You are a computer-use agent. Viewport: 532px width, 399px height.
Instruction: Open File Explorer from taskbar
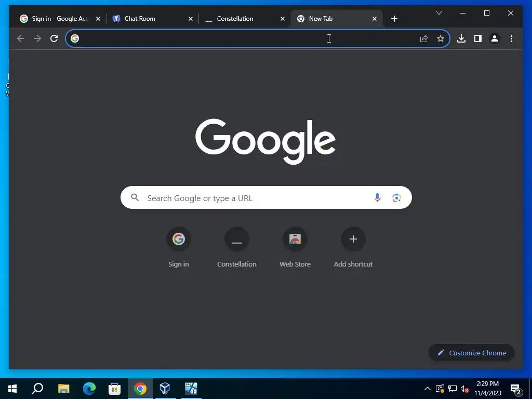point(63,389)
